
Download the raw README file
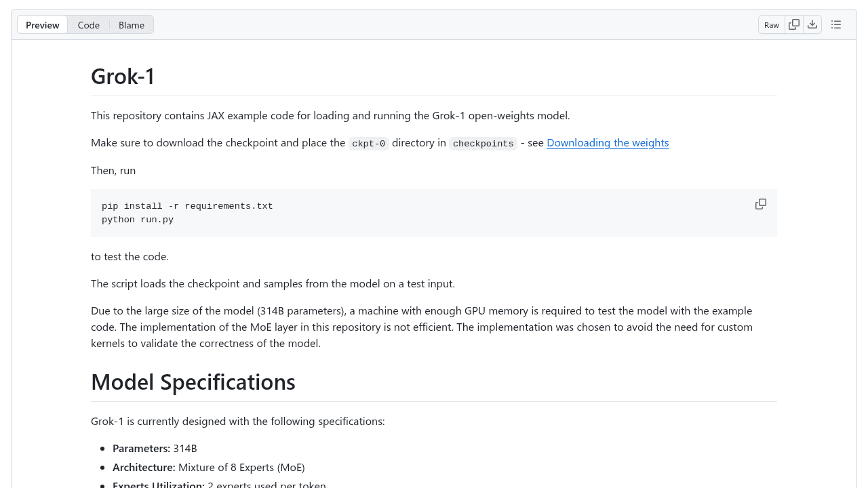812,24
